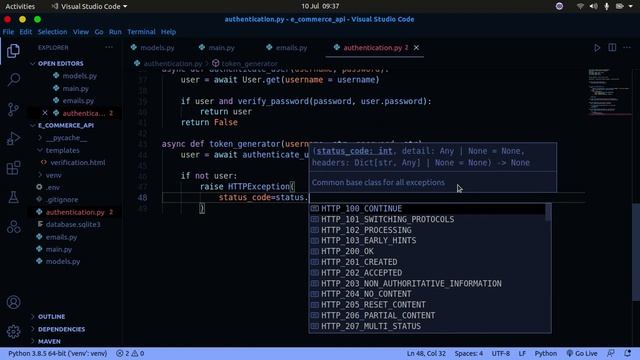Close authentica... entry in Open Editors
640x360 pixels.
[45, 113]
